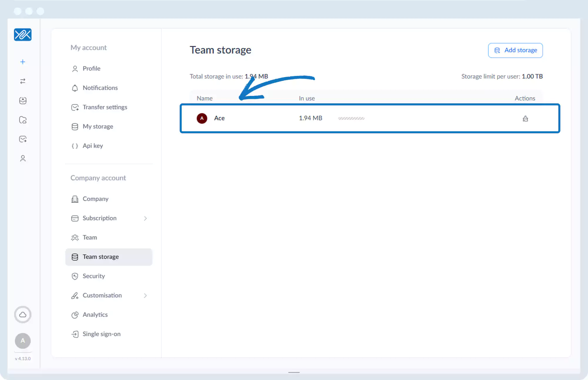This screenshot has height=380, width=588.
Task: Open the grey user avatar A
Action: pos(23,341)
